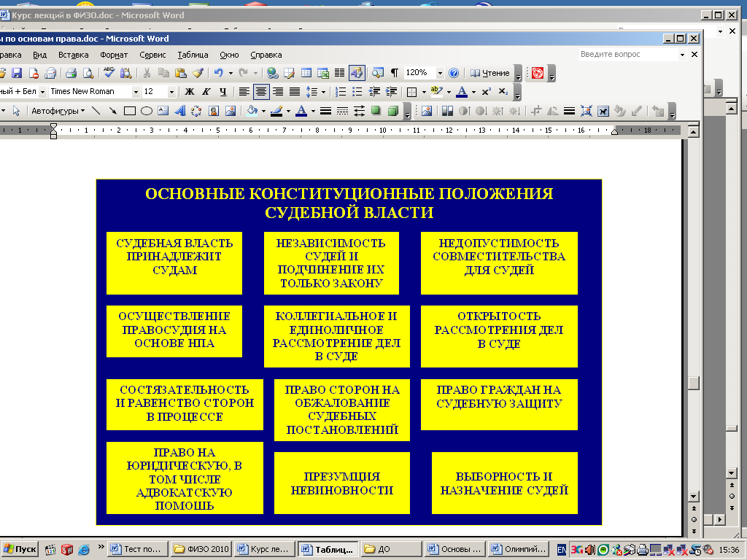Screen dimensions: 747x560
Task: Insert a hyperlink with globe icon
Action: 273,73
